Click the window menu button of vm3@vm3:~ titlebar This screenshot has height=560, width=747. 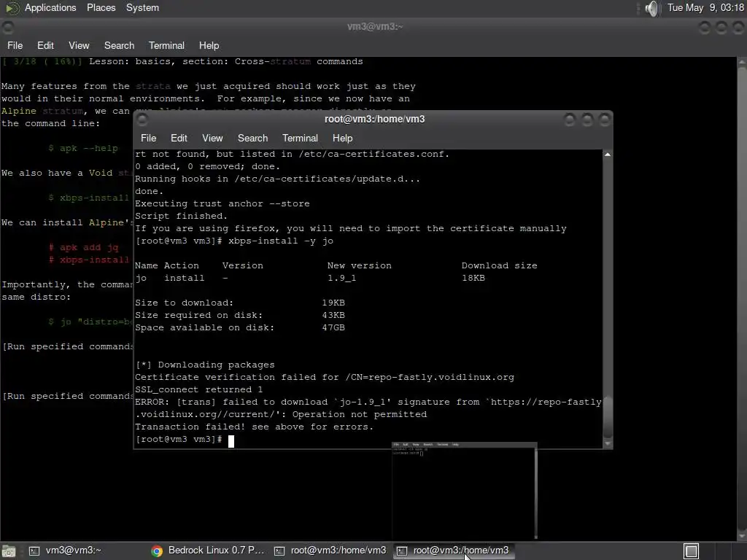pos(8,28)
